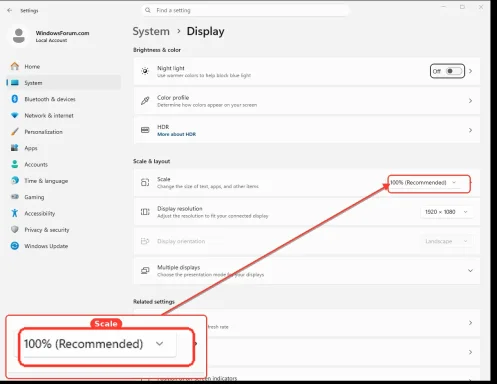Click the System monitor icon
Viewport: 497px width, 384px height.
click(x=15, y=82)
